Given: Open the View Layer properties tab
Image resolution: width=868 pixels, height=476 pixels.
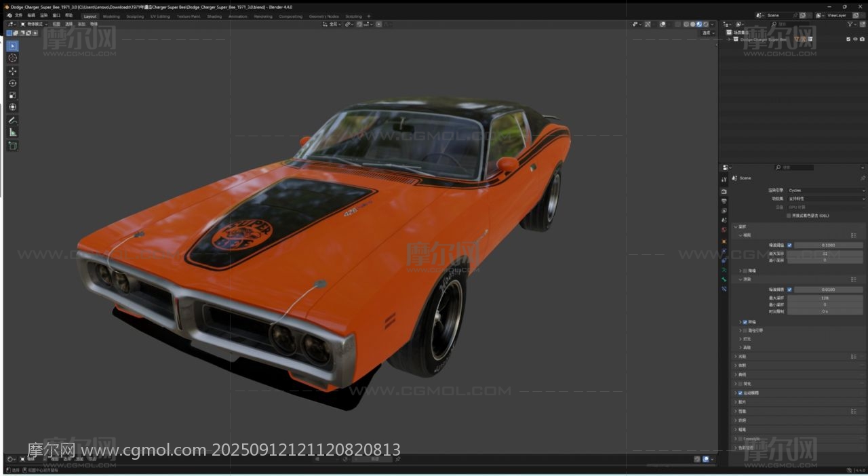Looking at the screenshot, I should pos(724,211).
